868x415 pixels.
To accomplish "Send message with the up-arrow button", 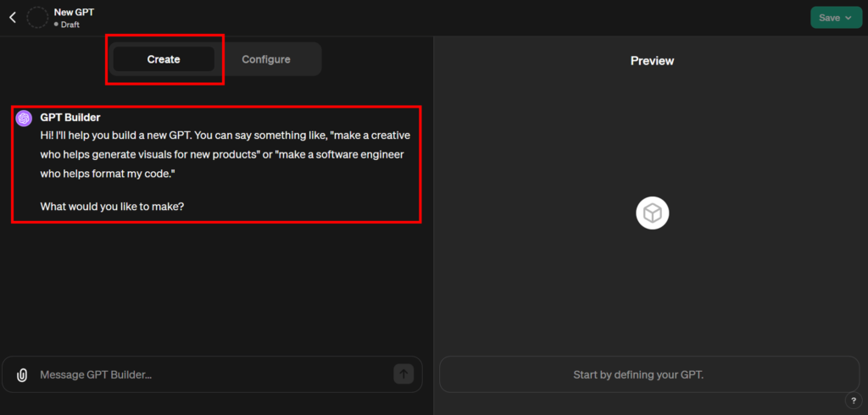I will tap(403, 374).
